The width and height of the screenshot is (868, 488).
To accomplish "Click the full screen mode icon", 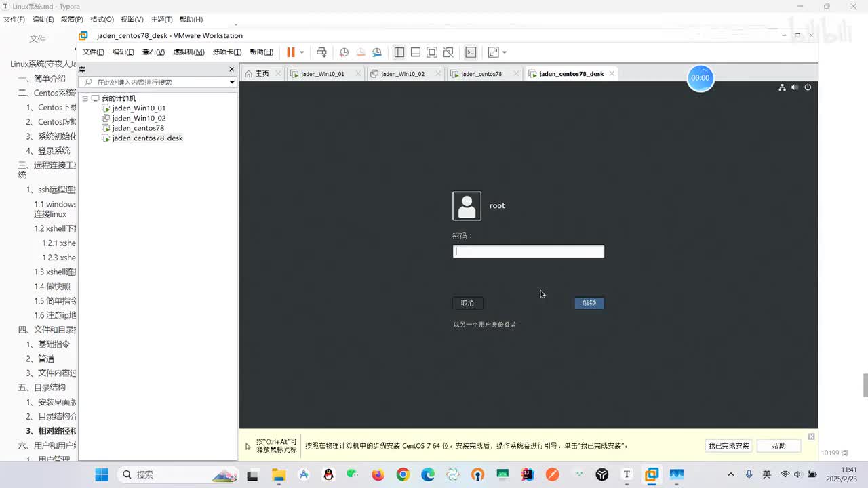I will (432, 52).
